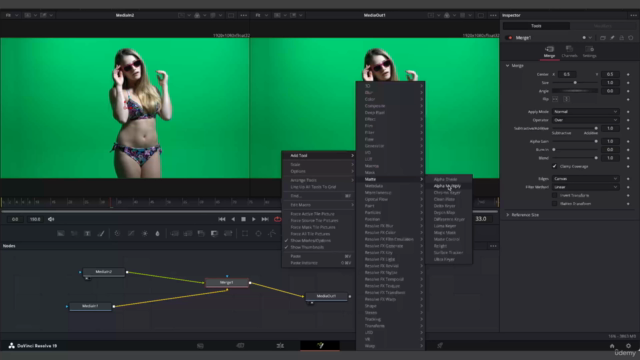
Task: Open left viewer Fit zoom dropdown
Action: pyautogui.click(x=11, y=15)
